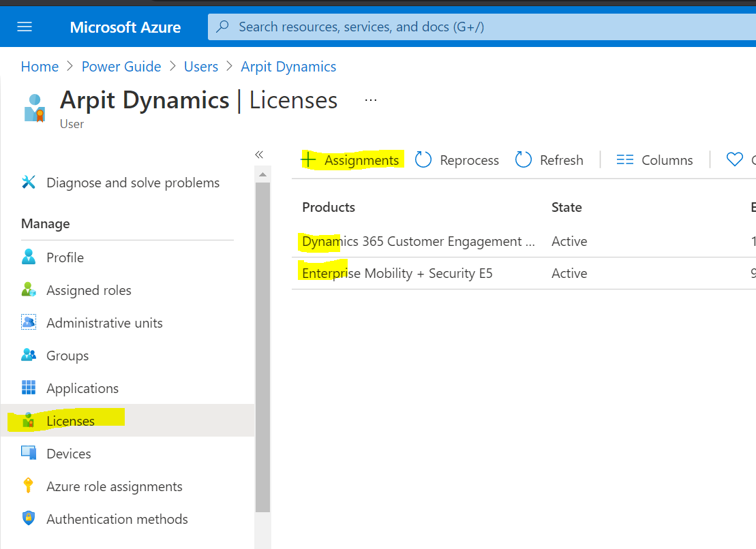Viewport: 756px width, 549px height.
Task: Open the hamburger portal menu
Action: pyautogui.click(x=25, y=27)
